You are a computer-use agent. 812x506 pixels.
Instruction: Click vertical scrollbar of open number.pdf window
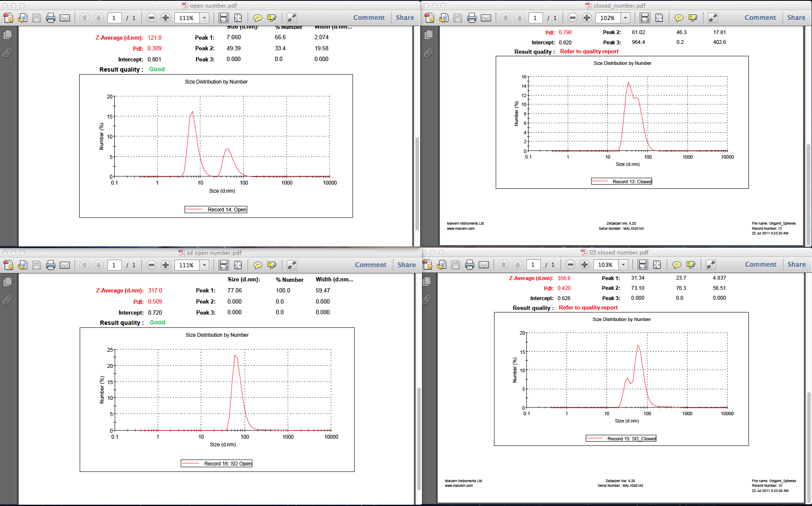tap(417, 183)
